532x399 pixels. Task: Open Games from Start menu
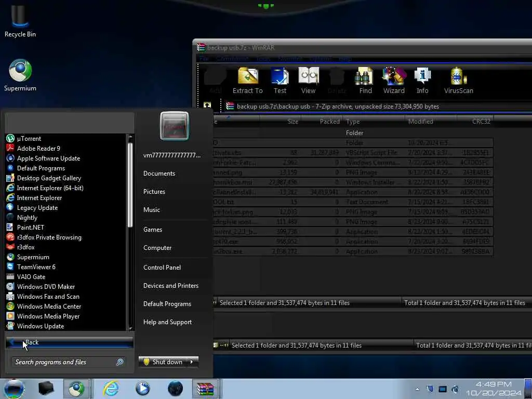pos(153,230)
